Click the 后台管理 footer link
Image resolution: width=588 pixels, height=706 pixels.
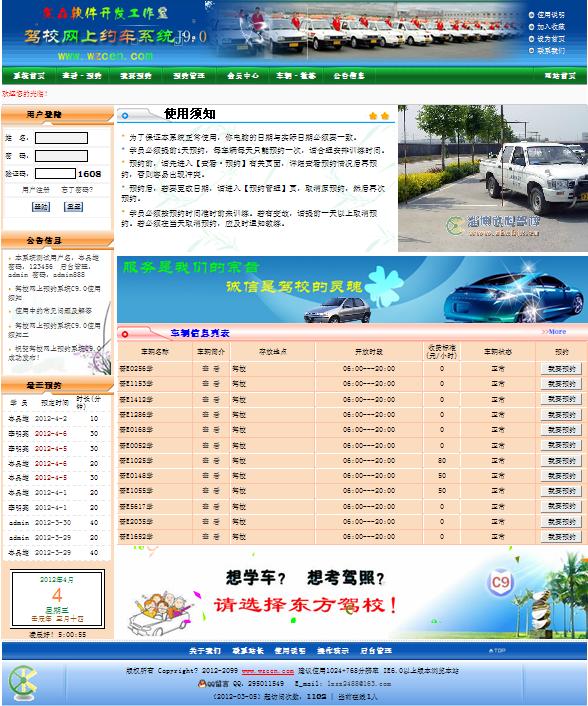pos(376,651)
